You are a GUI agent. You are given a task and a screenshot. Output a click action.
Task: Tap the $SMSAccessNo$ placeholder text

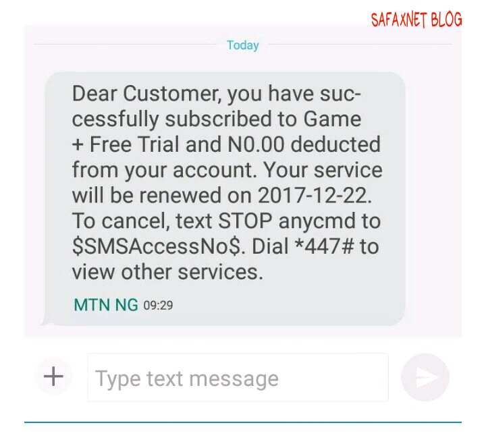[156, 247]
